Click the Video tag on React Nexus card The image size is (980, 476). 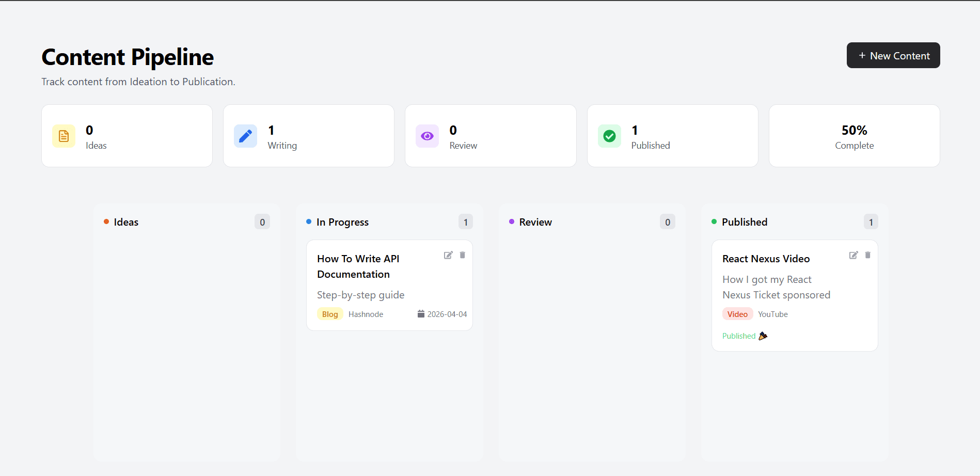coord(737,313)
